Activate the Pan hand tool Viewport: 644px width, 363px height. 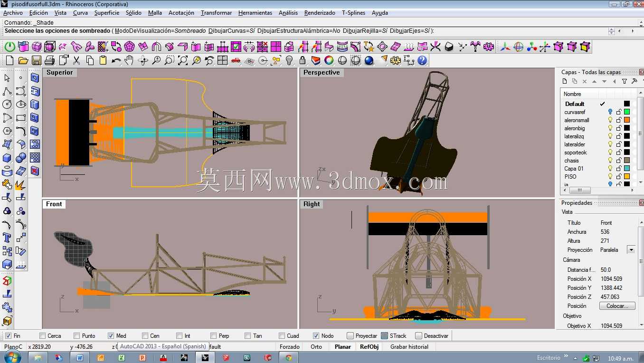pyautogui.click(x=129, y=60)
